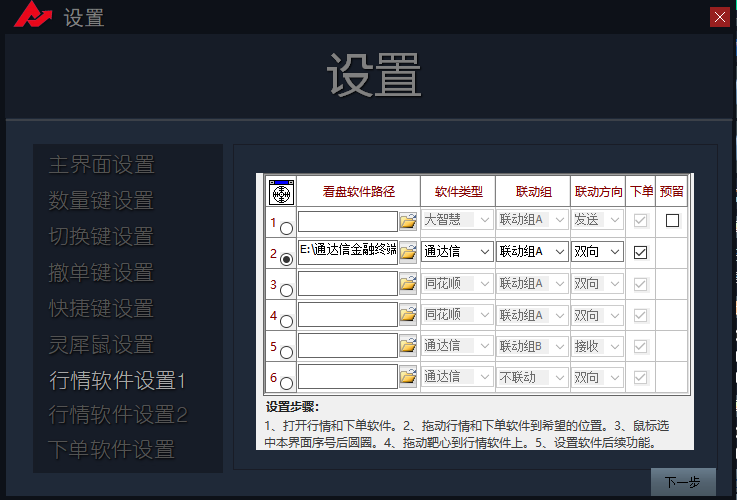Open 快捷键设置 section

(101, 308)
